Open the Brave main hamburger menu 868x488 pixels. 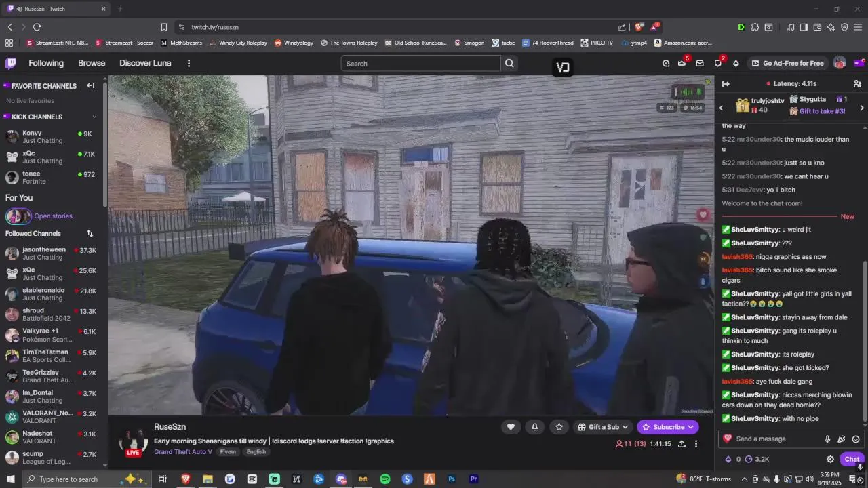(x=858, y=27)
